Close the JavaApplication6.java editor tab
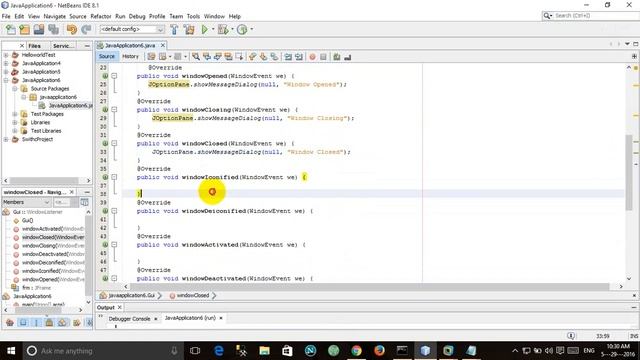Image resolution: width=640 pixels, height=360 pixels. tap(163, 45)
